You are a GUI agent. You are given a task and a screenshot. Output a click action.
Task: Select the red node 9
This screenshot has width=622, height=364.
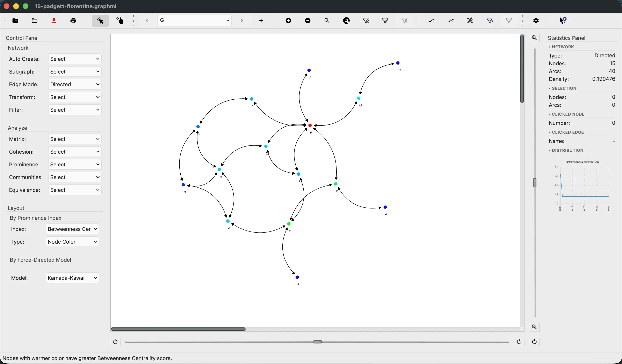[x=310, y=126]
